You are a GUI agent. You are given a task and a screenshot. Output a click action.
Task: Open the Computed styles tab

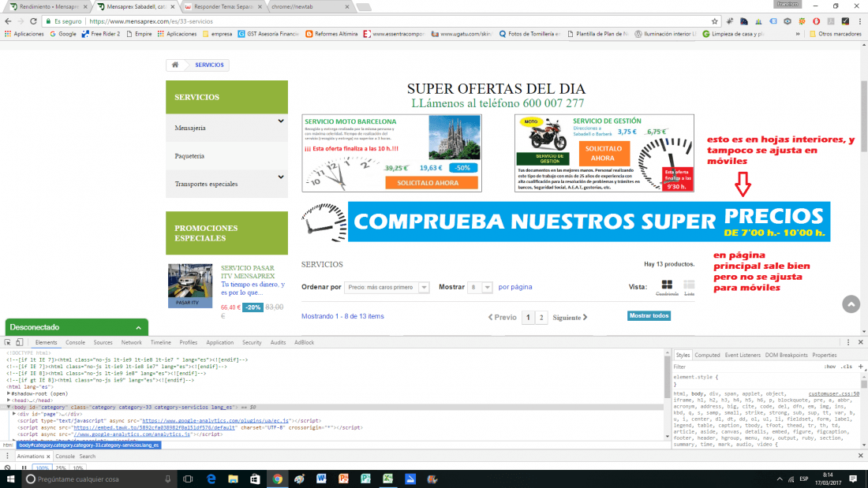click(x=707, y=356)
